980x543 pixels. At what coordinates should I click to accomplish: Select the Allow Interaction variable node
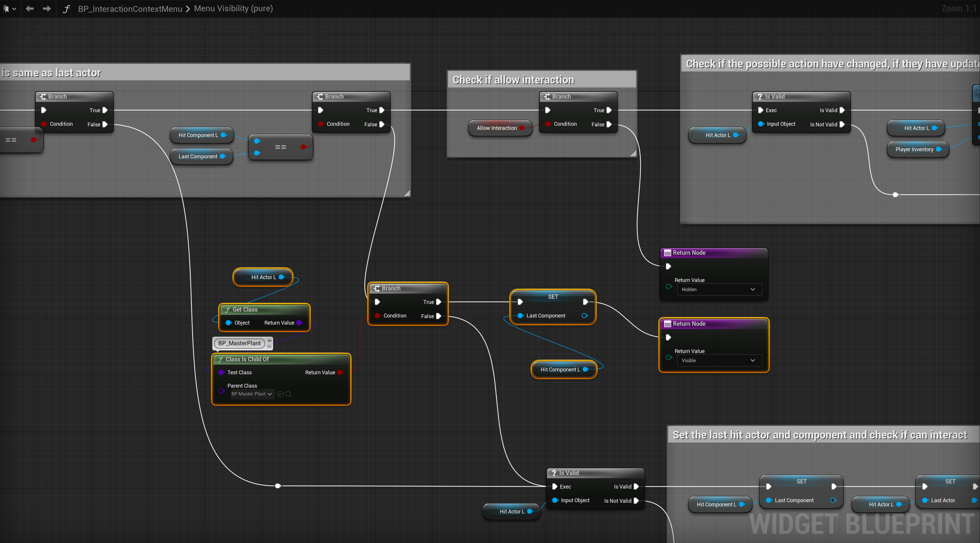click(496, 128)
